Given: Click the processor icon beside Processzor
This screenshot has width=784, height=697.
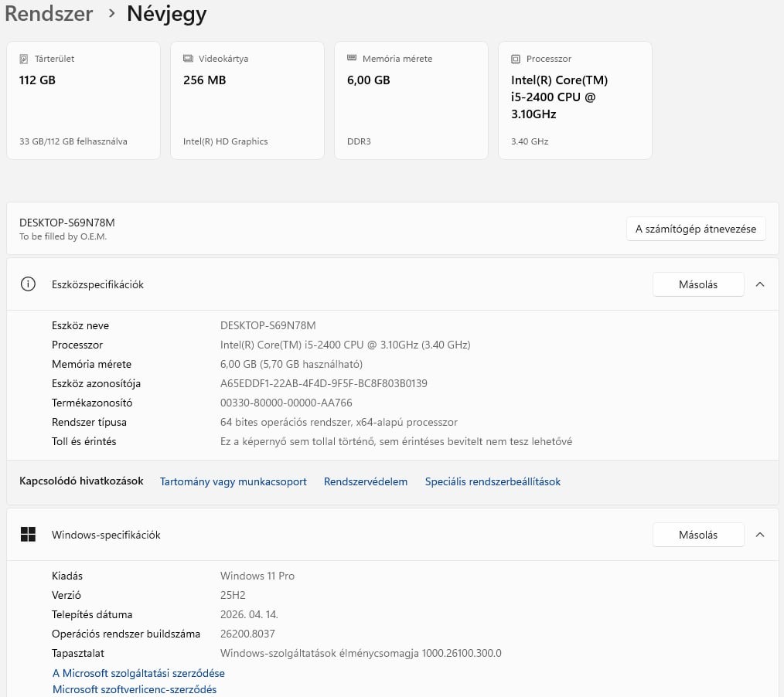Looking at the screenshot, I should point(516,59).
